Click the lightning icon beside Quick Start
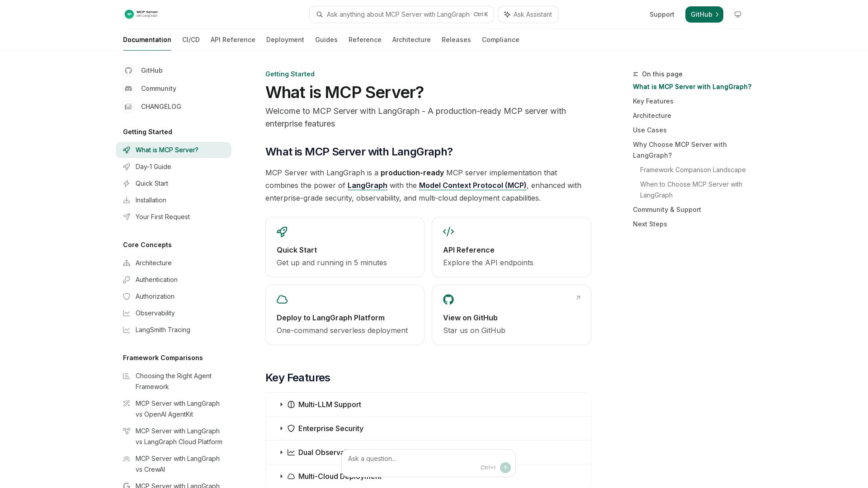Image resolution: width=868 pixels, height=488 pixels. (x=127, y=183)
